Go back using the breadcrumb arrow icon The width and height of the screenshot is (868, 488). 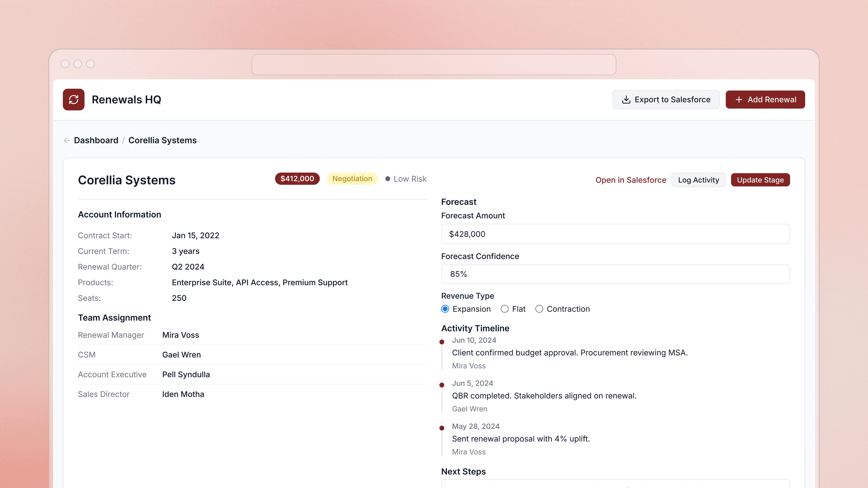[x=67, y=141]
